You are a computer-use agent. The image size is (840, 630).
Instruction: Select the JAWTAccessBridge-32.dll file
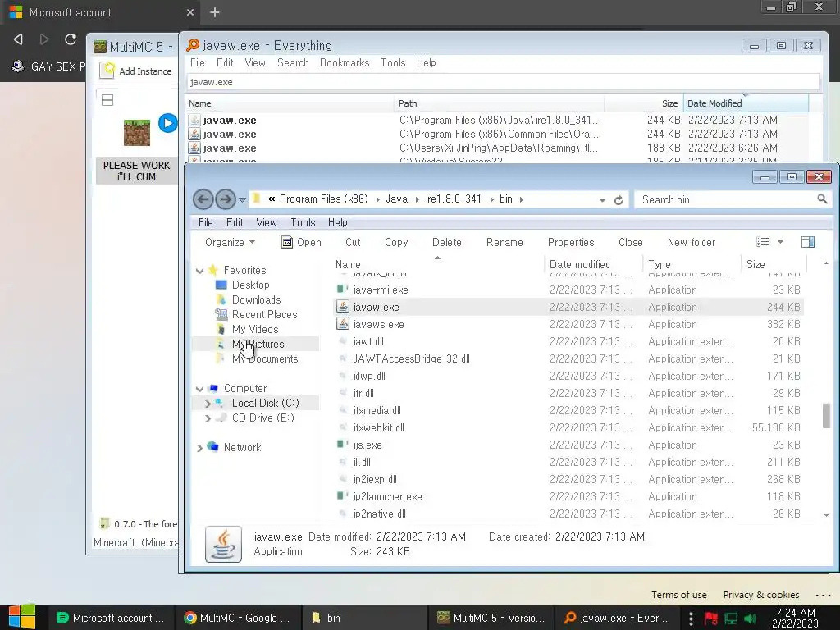pyautogui.click(x=411, y=359)
